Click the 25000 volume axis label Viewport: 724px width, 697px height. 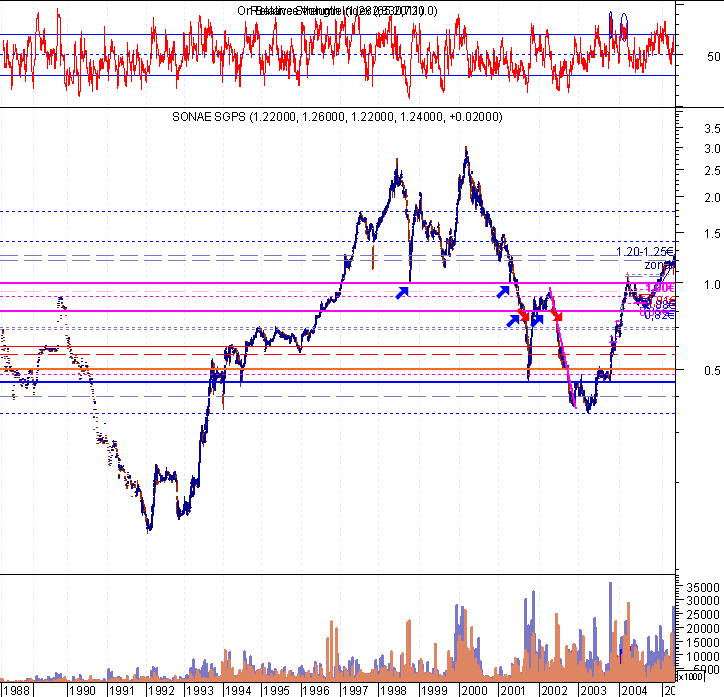[703, 615]
